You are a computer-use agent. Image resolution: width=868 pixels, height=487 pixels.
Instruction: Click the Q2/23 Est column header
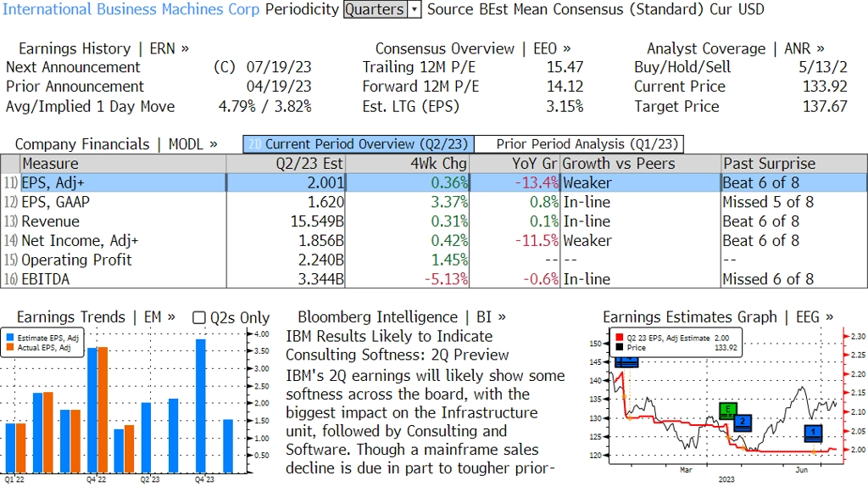(x=286, y=164)
